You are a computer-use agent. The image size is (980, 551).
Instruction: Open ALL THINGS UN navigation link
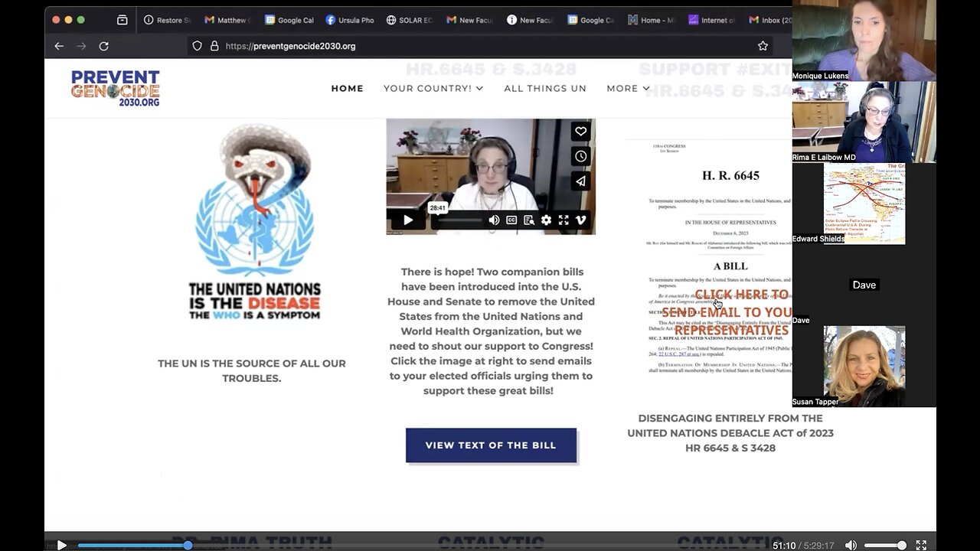[545, 88]
